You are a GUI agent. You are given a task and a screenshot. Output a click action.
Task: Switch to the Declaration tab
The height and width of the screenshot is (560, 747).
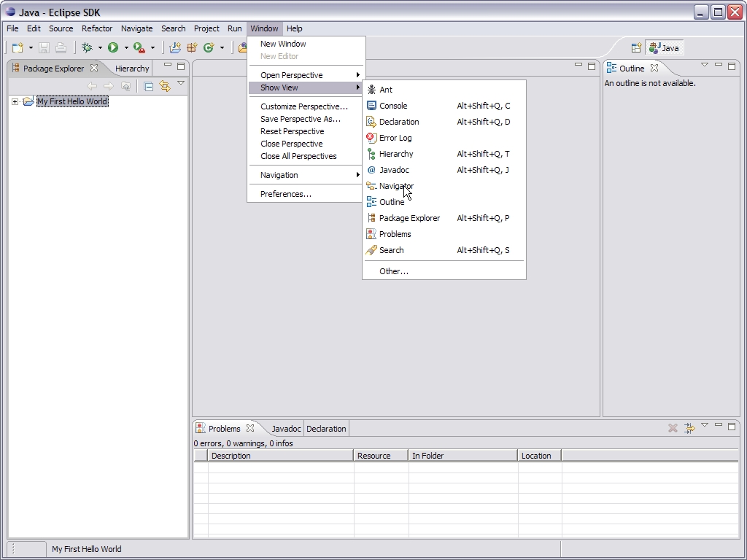(x=326, y=429)
